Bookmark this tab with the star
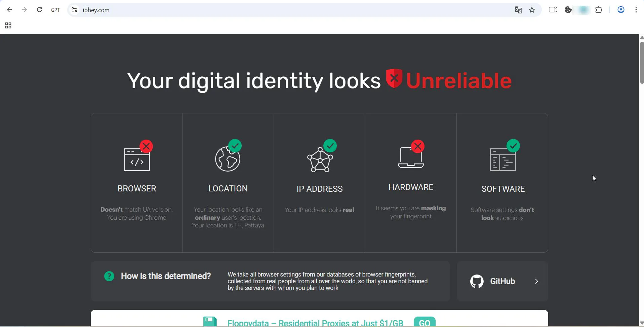Image resolution: width=644 pixels, height=327 pixels. pos(532,10)
